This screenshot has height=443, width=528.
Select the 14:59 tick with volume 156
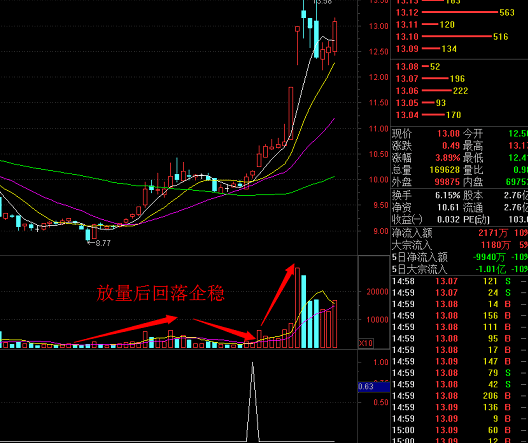click(460, 315)
